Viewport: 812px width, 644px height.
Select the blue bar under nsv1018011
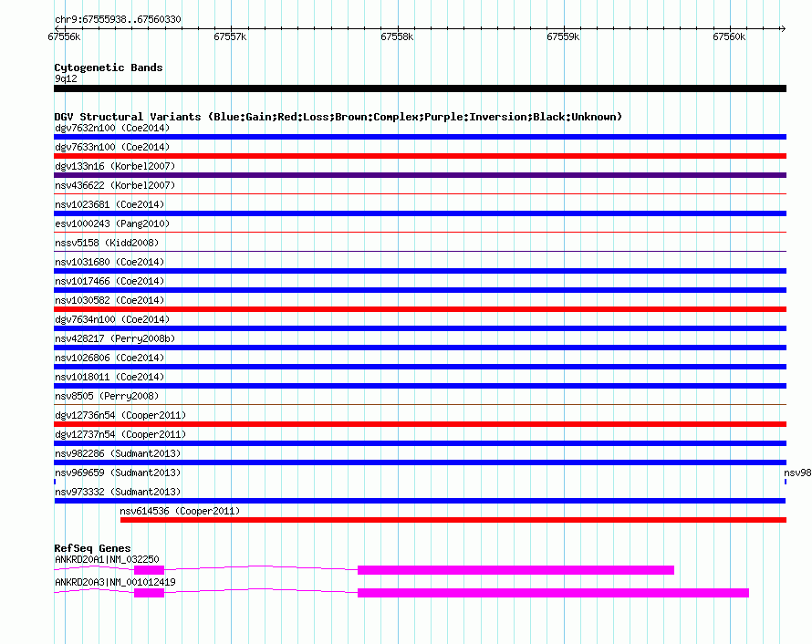pos(420,386)
